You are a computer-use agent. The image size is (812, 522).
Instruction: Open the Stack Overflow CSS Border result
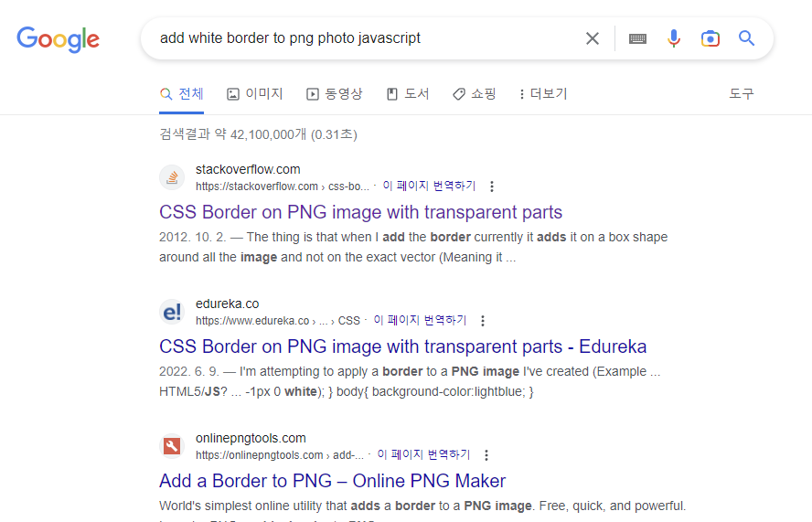pos(360,212)
